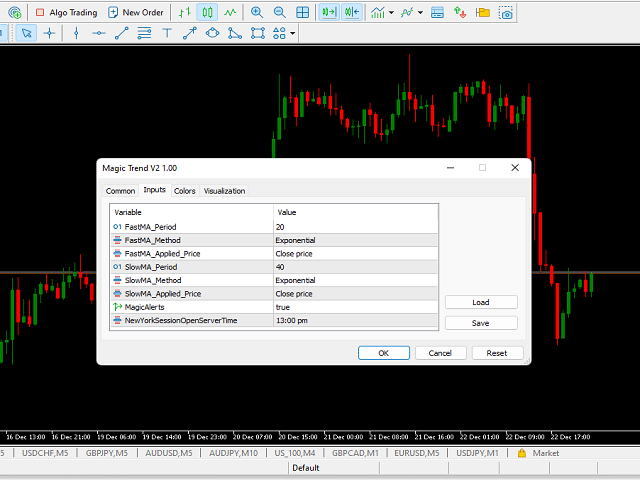The image size is (640, 480).
Task: Select the line chart display icon
Action: [230, 13]
